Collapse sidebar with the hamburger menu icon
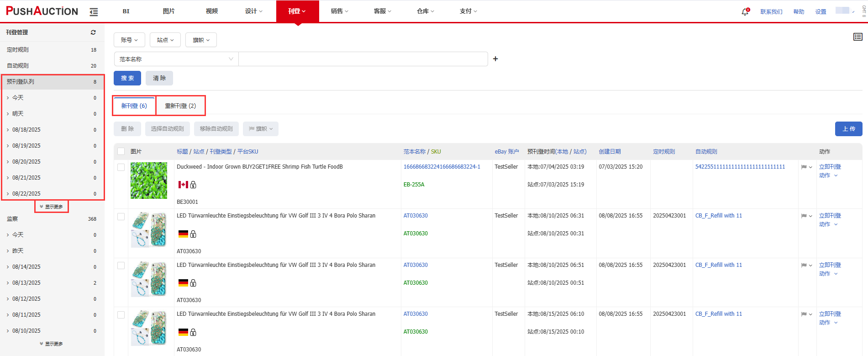This screenshot has height=356, width=868. tap(94, 12)
